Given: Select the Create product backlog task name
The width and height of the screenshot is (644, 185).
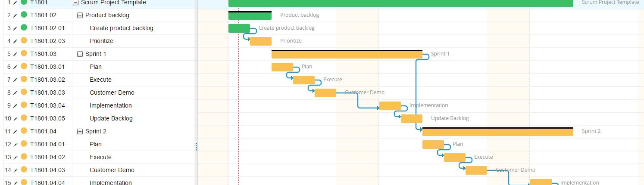Looking at the screenshot, I should coord(121,28).
